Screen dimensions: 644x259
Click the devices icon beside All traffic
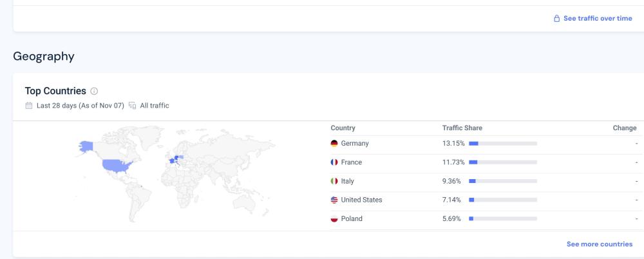click(132, 106)
